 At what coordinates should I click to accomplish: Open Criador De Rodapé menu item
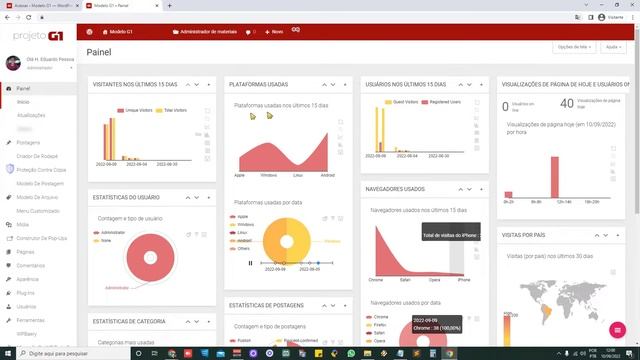pyautogui.click(x=37, y=156)
